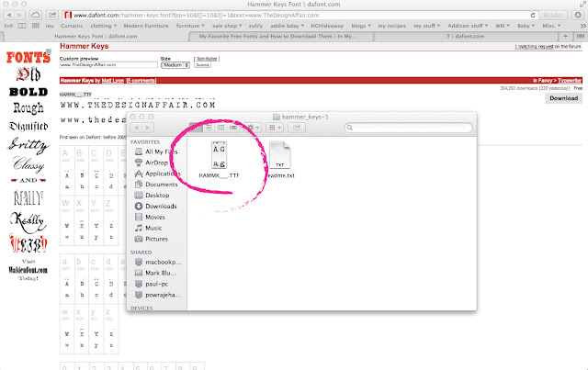The width and height of the screenshot is (588, 370).
Task: Switch Finder to Cover Flow view
Action: [x=233, y=128]
